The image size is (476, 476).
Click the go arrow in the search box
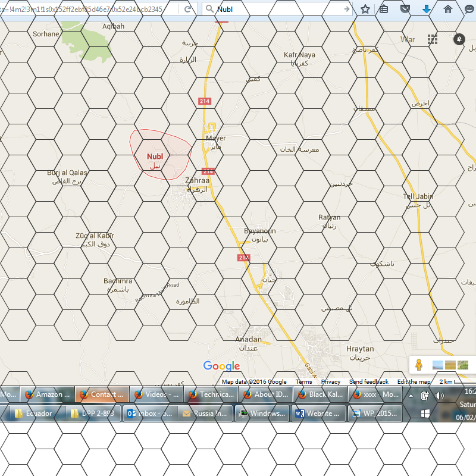346,9
